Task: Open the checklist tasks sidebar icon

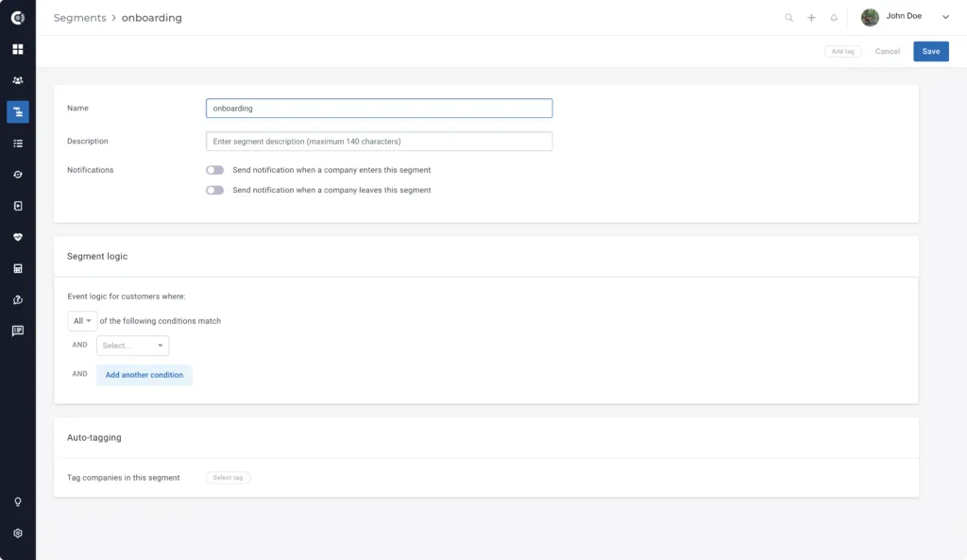Action: [x=18, y=144]
